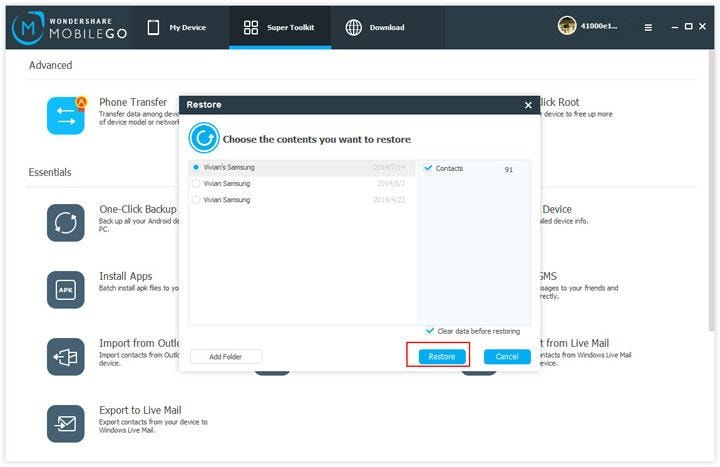
Task: Open the Install Apps title
Action: click(125, 276)
